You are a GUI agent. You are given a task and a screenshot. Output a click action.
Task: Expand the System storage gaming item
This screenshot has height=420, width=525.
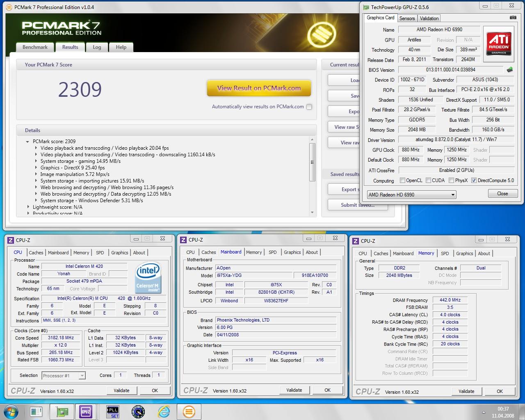36,161
